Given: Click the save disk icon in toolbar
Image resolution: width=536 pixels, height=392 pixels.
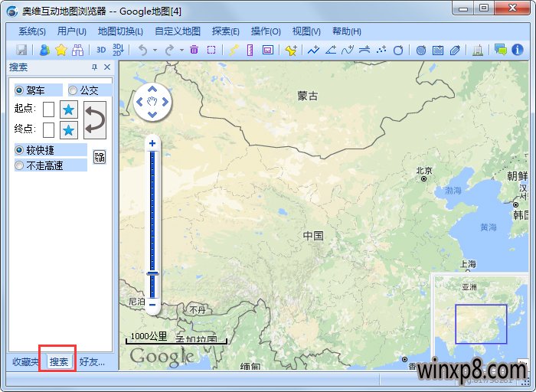Looking at the screenshot, I should click(21, 51).
